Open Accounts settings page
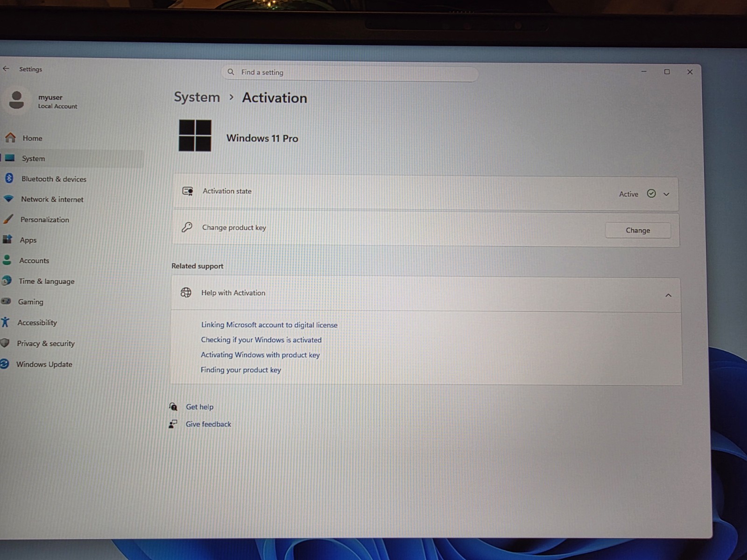The image size is (747, 560). coord(34,260)
